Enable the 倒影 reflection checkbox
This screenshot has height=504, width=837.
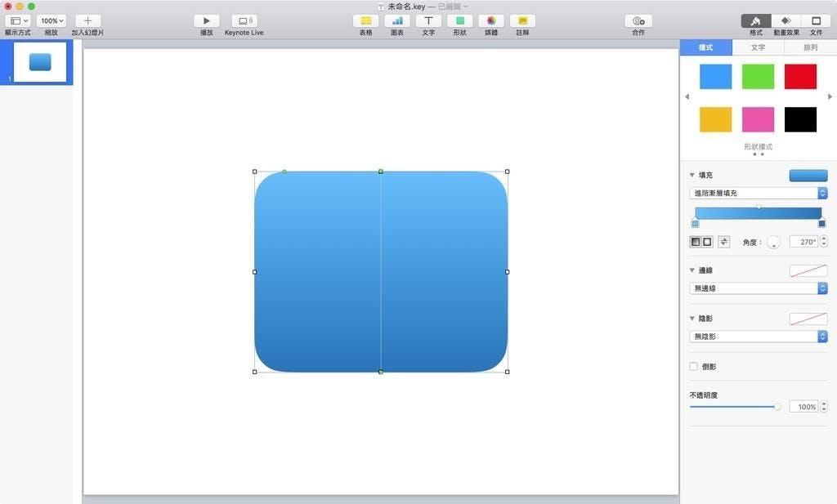click(x=694, y=367)
